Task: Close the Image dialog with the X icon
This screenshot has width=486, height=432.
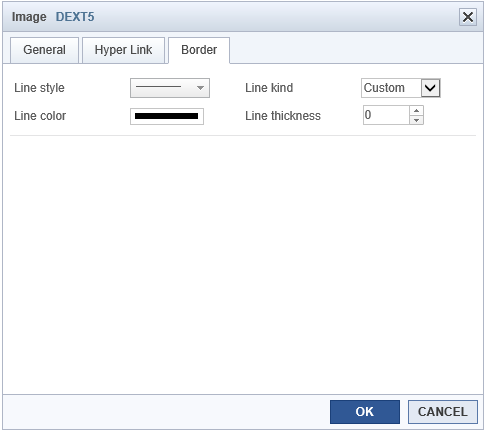Action: [x=468, y=17]
